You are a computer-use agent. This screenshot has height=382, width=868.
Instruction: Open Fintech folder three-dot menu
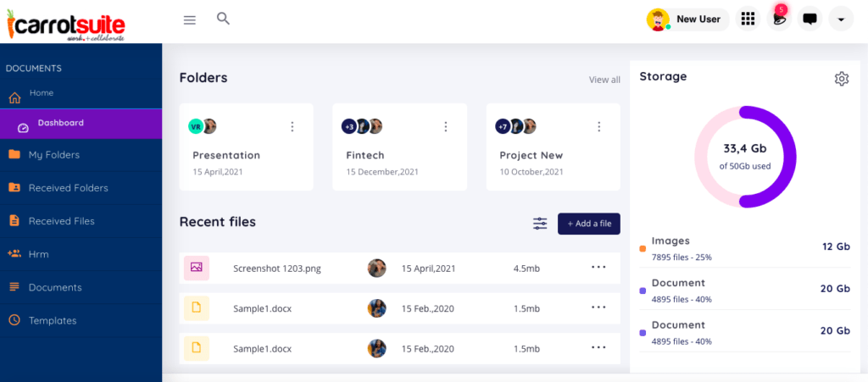pyautogui.click(x=446, y=127)
